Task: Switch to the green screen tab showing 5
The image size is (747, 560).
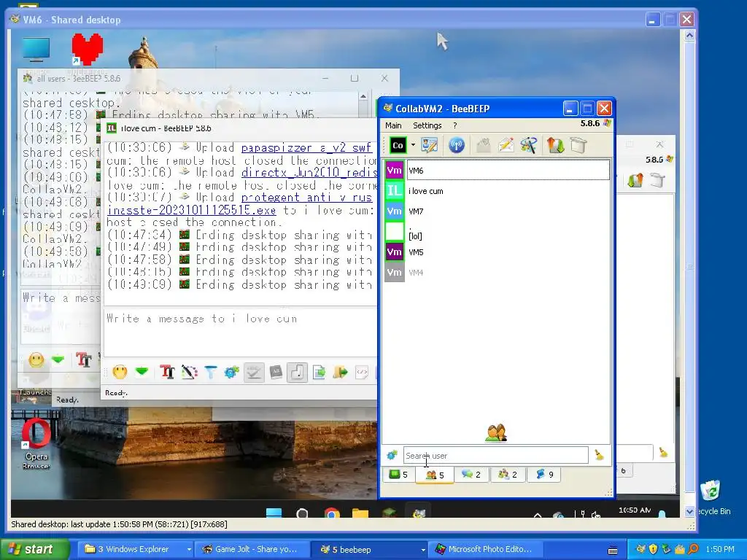Action: pyautogui.click(x=398, y=474)
